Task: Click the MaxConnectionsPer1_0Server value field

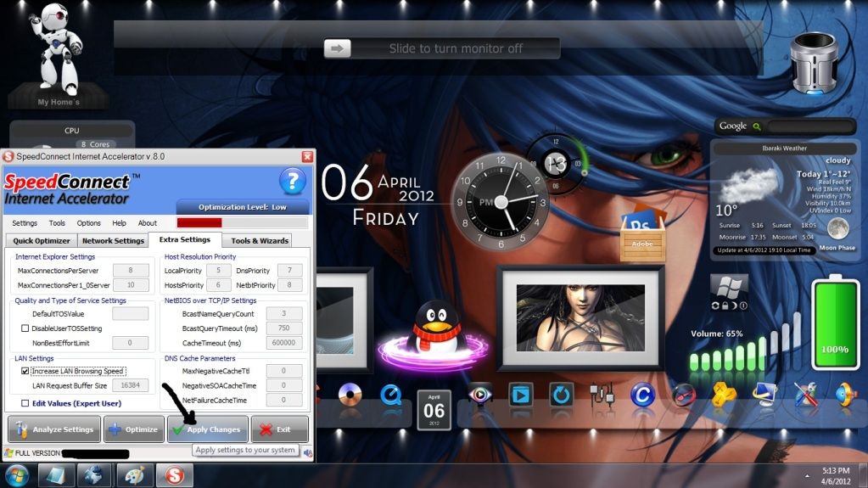Action: click(x=131, y=284)
